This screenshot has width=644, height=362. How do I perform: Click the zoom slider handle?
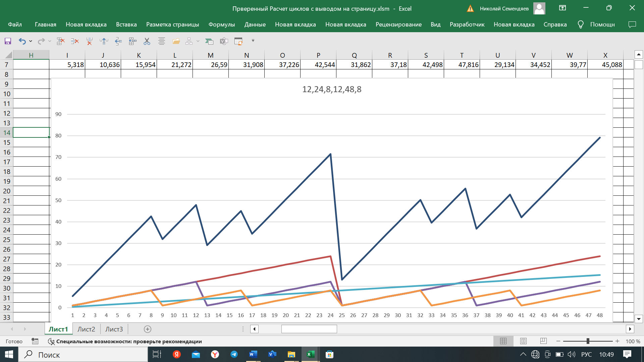(588, 341)
